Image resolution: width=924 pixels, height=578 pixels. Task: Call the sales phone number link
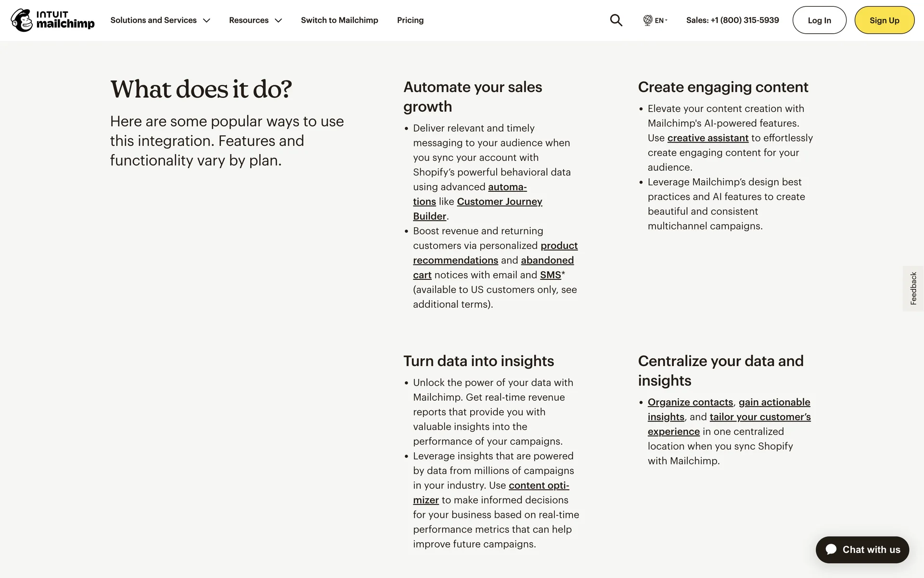coord(732,20)
